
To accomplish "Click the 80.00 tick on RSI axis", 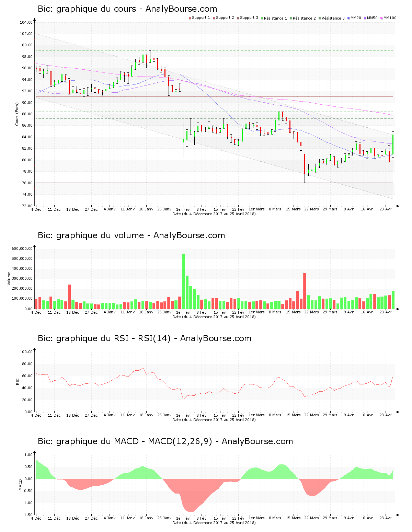I will [27, 364].
